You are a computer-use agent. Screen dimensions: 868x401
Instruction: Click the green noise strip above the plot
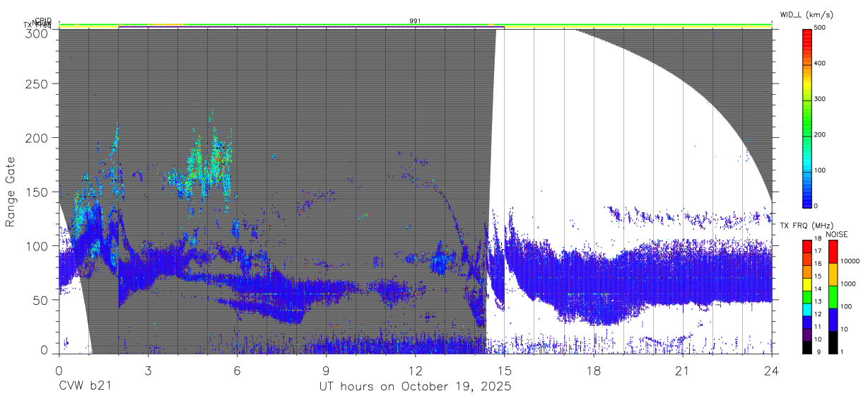[416, 26]
